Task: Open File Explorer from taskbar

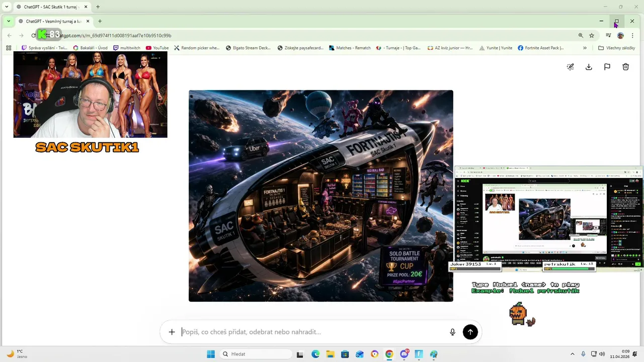Action: [330, 354]
